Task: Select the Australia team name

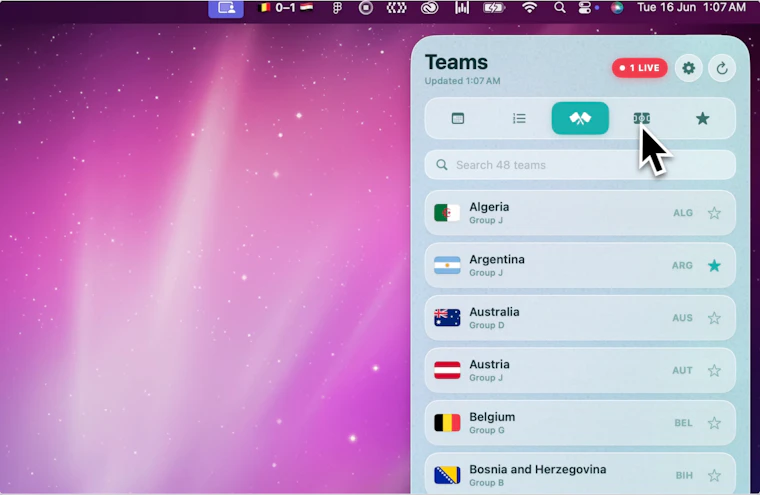Action: [x=494, y=312]
